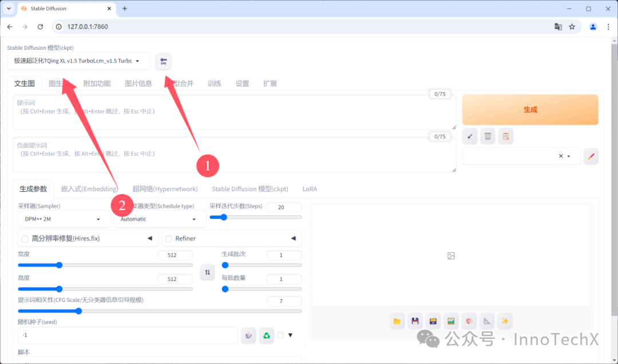This screenshot has height=364, width=618.
Task: Switch to the 设置 tab
Action: [x=243, y=83]
